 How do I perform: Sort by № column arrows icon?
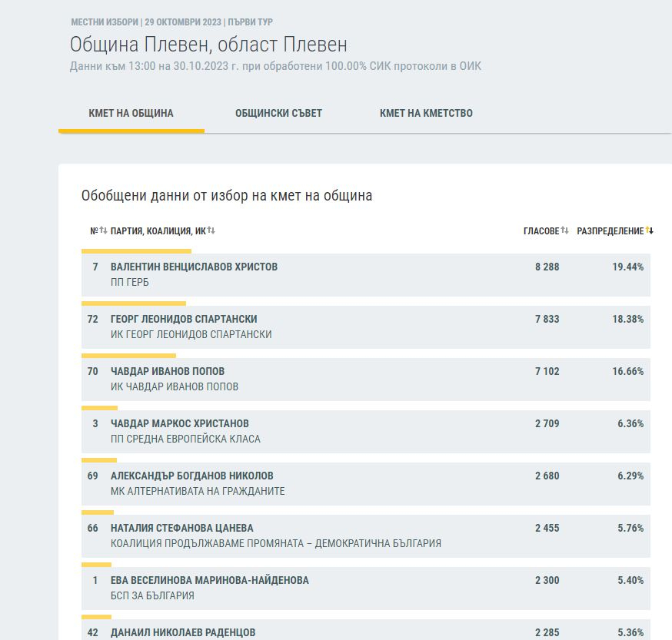click(x=103, y=230)
